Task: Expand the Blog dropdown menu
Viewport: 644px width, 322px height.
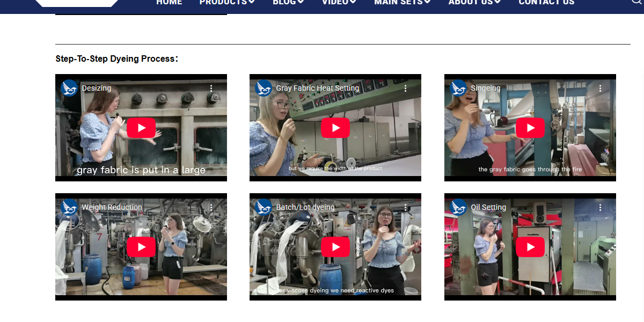Action: coord(288,3)
